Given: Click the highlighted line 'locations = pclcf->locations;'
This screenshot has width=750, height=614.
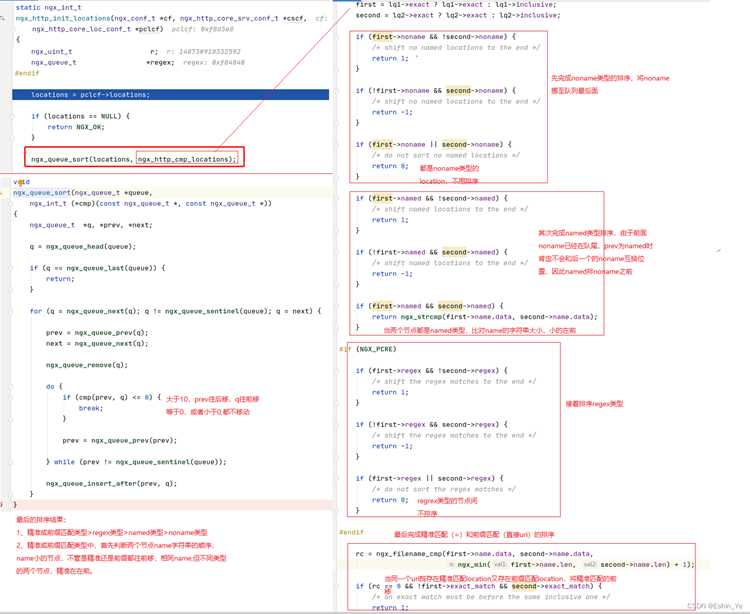Looking at the screenshot, I should pyautogui.click(x=170, y=95).
